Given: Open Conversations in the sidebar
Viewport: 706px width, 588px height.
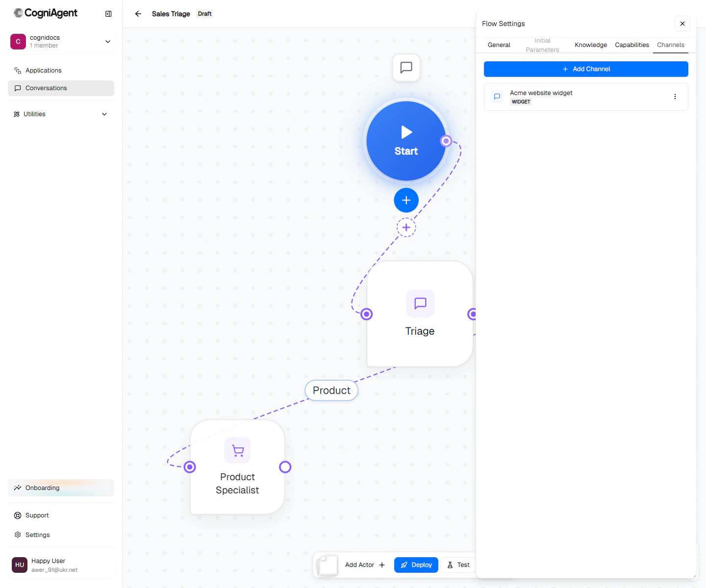Looking at the screenshot, I should [x=61, y=88].
